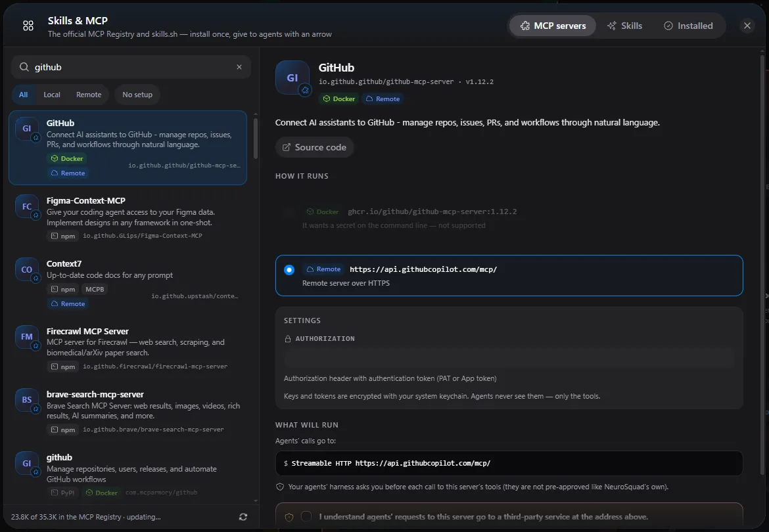
Task: Click Remote badge in GitHub list card
Action: (68, 173)
